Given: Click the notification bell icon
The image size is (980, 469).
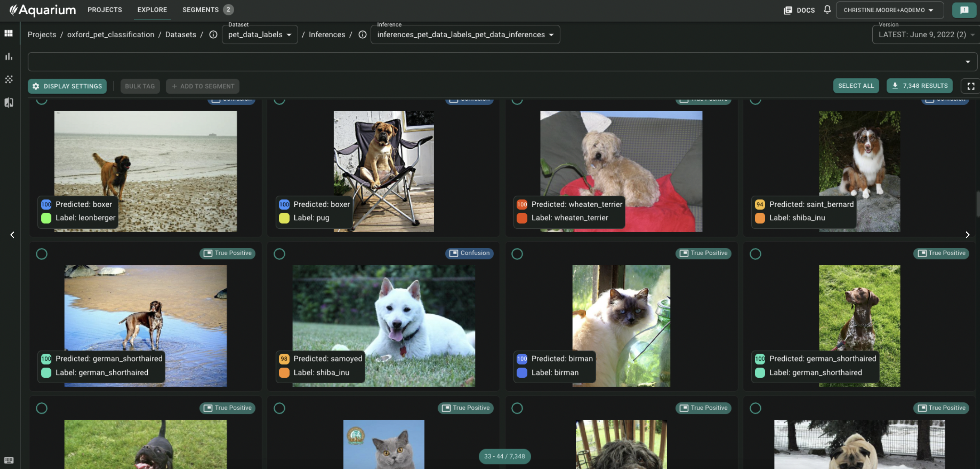Looking at the screenshot, I should point(827,9).
